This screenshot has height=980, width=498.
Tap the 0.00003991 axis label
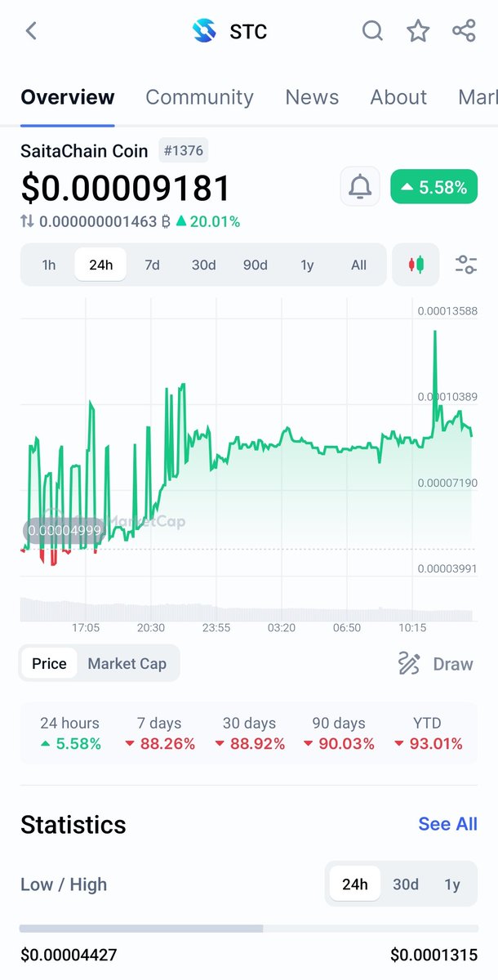(x=447, y=568)
